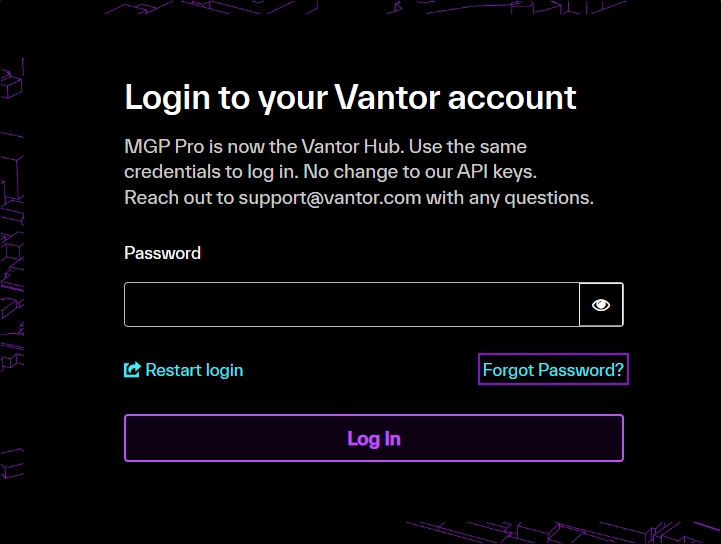Image resolution: width=721 pixels, height=544 pixels.
Task: Unmask the password using the eye toggle
Action: tap(601, 305)
